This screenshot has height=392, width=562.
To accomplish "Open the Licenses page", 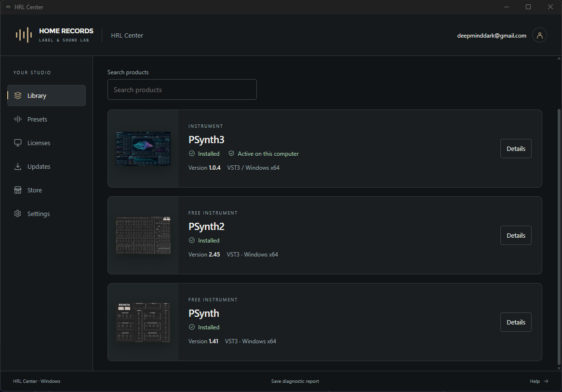I will pos(47,143).
